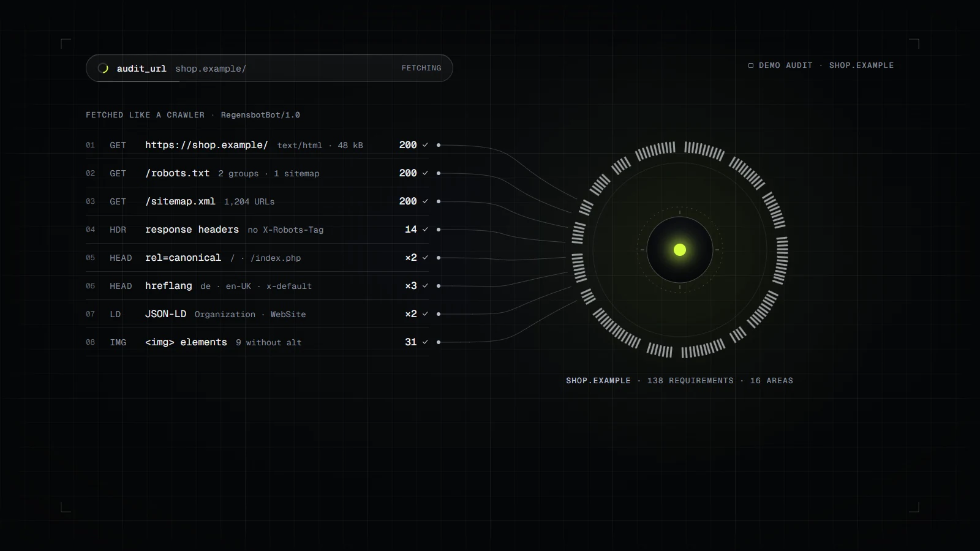The height and width of the screenshot is (551, 980).
Task: Click the square icon before DEMO AUDIT
Action: (x=751, y=66)
